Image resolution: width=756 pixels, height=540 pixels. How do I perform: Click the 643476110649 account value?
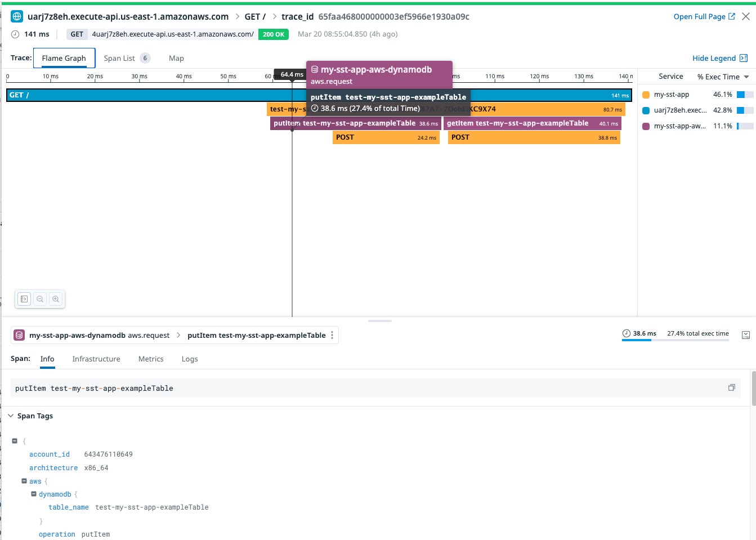click(109, 454)
